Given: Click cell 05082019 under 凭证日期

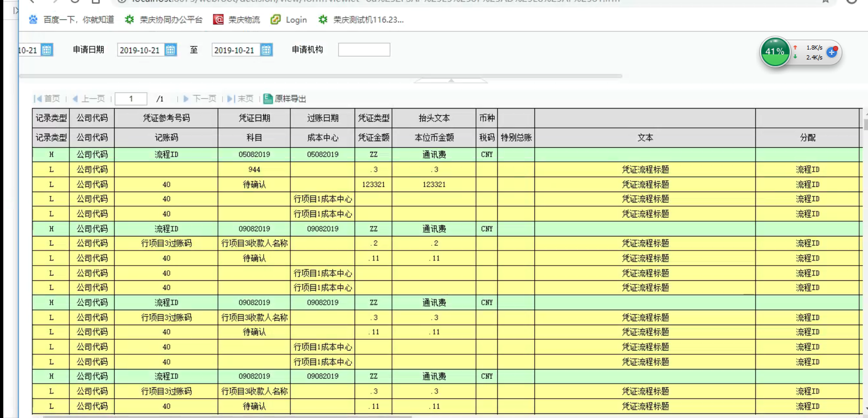Looking at the screenshot, I should click(254, 154).
